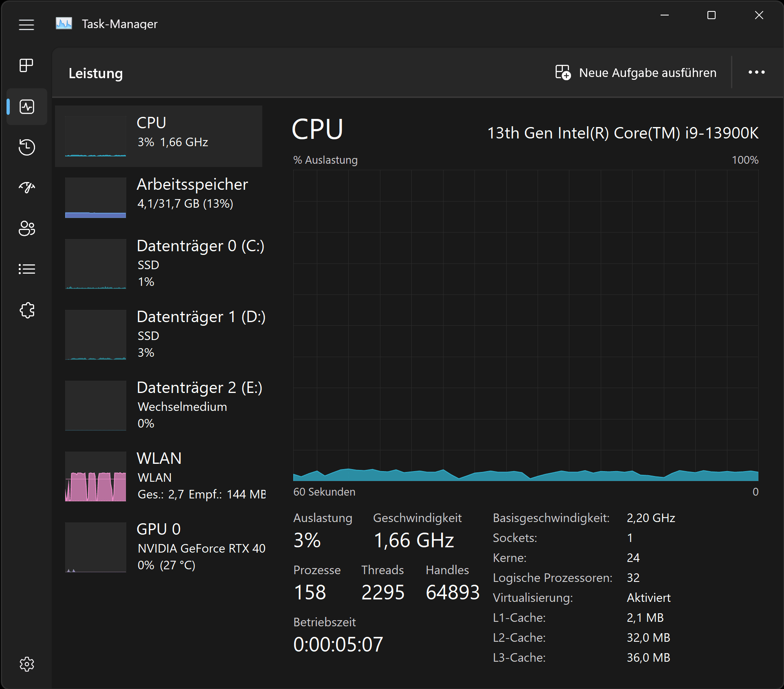Click the Sockets value 1
Viewport: 784px width, 689px height.
coord(630,538)
